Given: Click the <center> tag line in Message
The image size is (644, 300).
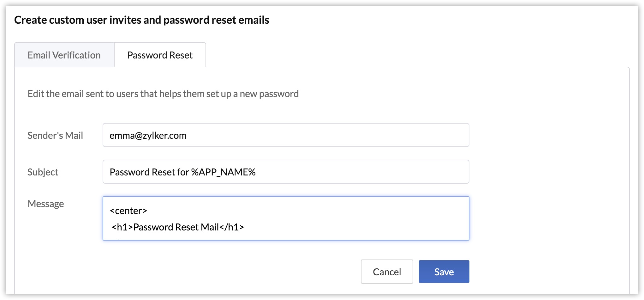Looking at the screenshot, I should (x=128, y=211).
